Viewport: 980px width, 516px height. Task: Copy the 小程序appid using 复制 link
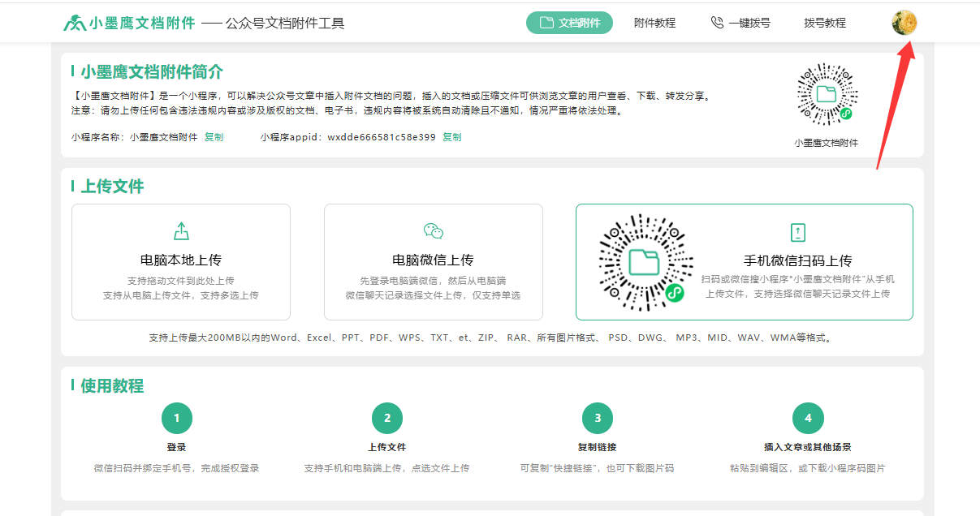coord(451,137)
